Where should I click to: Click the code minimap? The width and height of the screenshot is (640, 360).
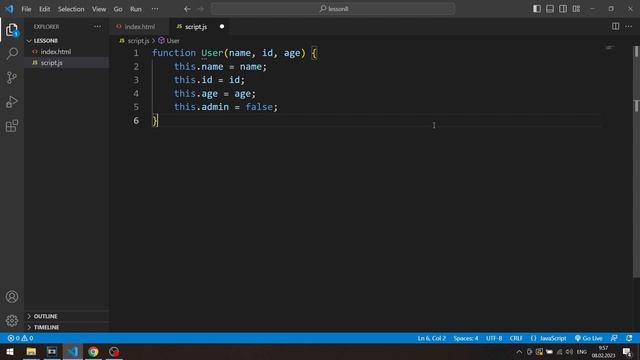coord(610,48)
